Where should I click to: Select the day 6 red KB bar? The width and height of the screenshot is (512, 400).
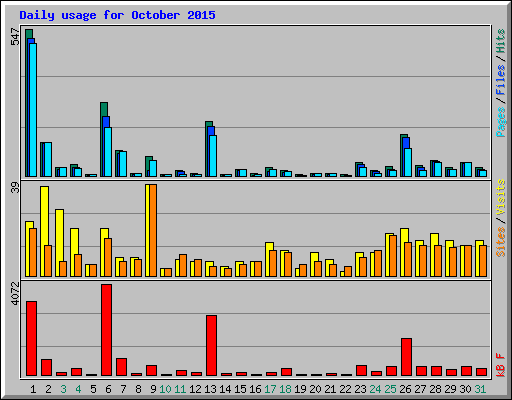click(x=107, y=330)
